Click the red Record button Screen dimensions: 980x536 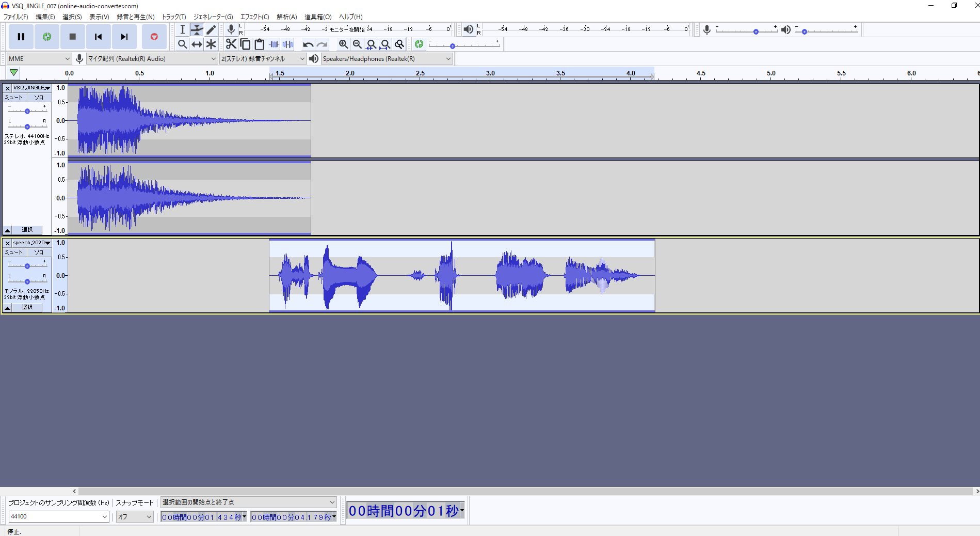pos(154,37)
